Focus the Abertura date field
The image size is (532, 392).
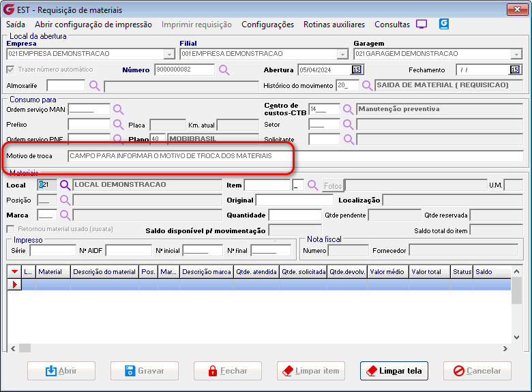325,70
